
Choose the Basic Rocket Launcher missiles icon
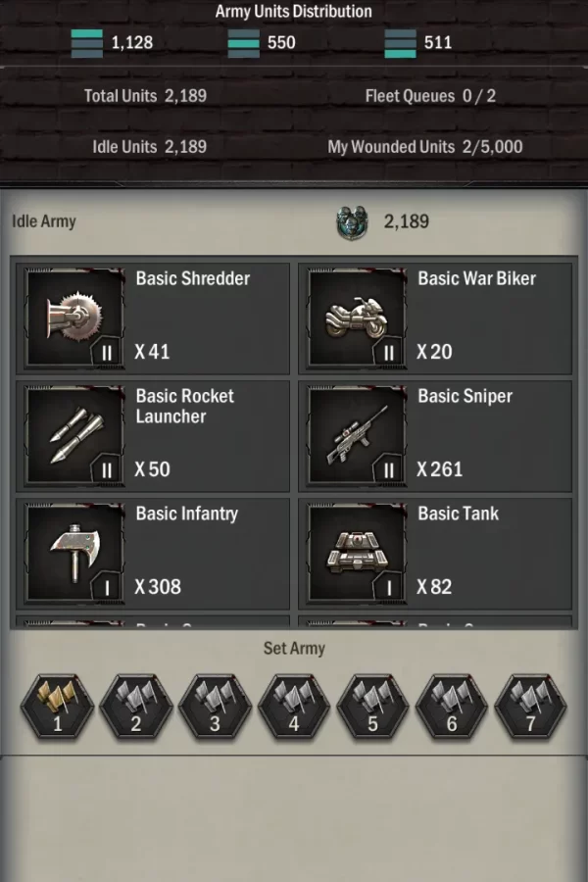point(74,435)
